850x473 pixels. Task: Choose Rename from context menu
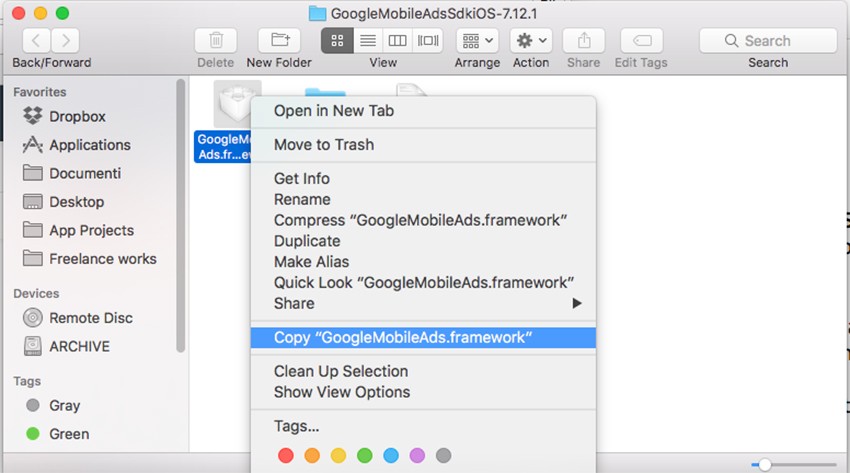(423, 199)
